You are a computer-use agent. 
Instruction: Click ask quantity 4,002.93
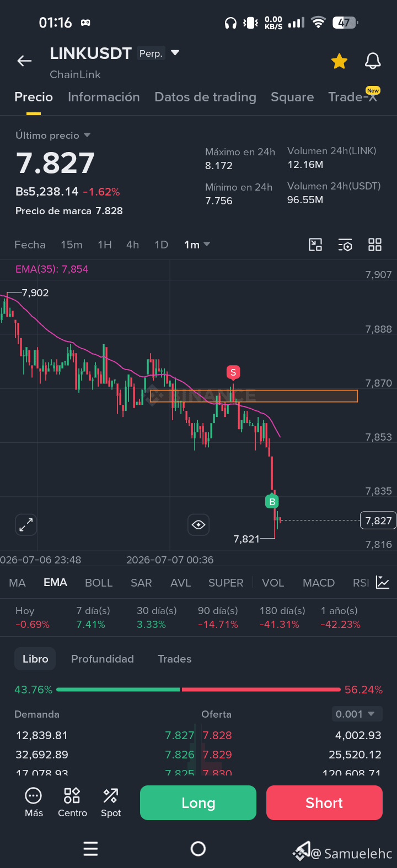pyautogui.click(x=358, y=735)
